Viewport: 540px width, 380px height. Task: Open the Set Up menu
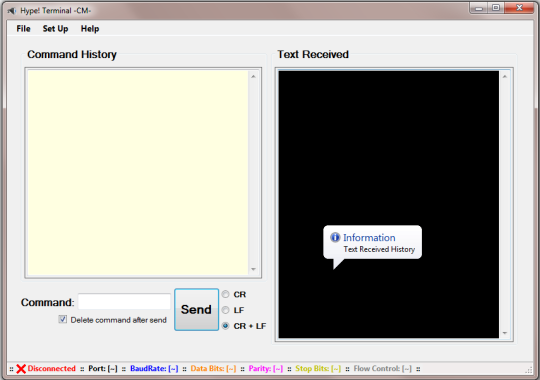[55, 29]
